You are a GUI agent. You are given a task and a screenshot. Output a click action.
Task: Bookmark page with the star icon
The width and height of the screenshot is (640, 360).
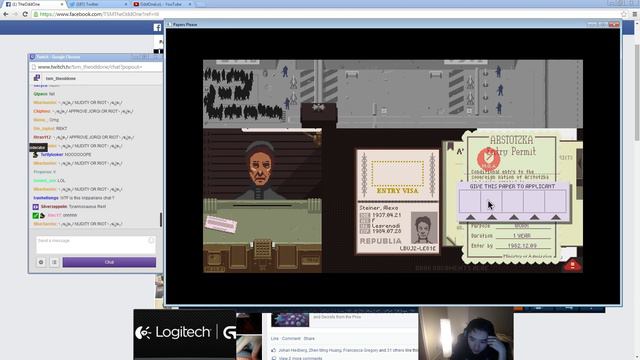(x=624, y=14)
